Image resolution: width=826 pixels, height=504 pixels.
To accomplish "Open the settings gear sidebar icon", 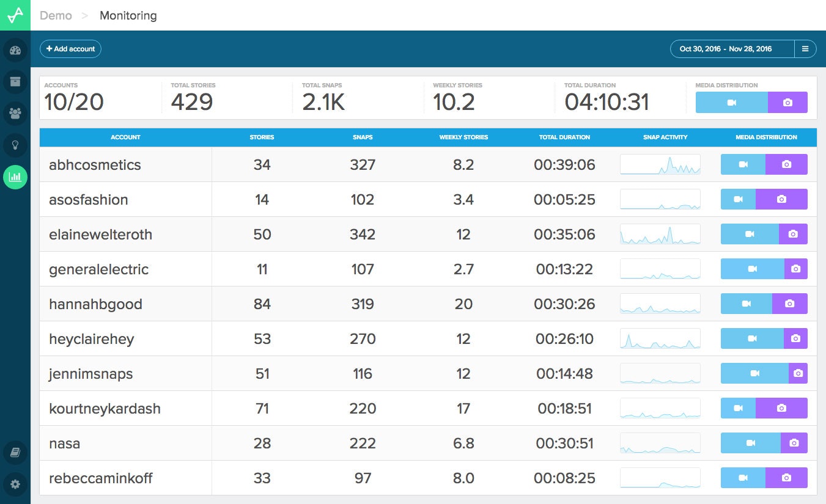I will 15,484.
